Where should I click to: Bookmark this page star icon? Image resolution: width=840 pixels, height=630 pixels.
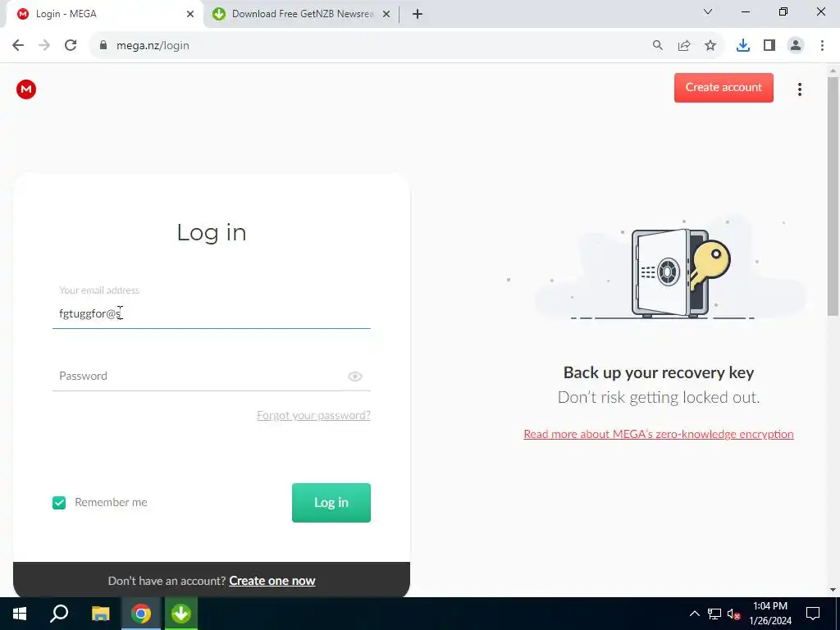point(710,46)
